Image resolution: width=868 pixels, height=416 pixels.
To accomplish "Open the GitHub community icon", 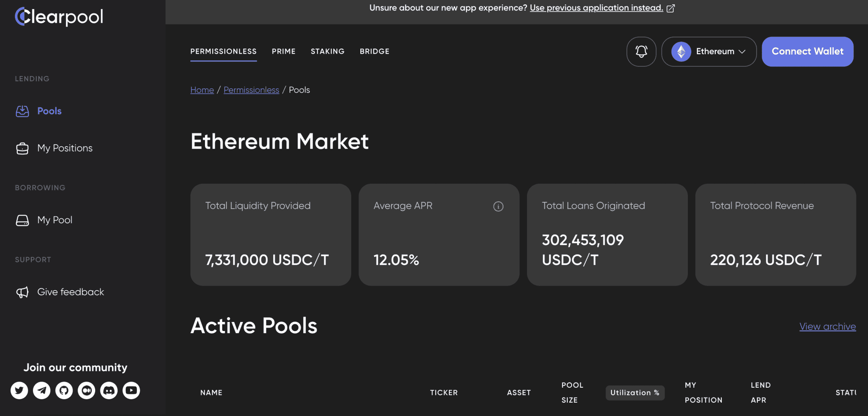I will tap(64, 390).
